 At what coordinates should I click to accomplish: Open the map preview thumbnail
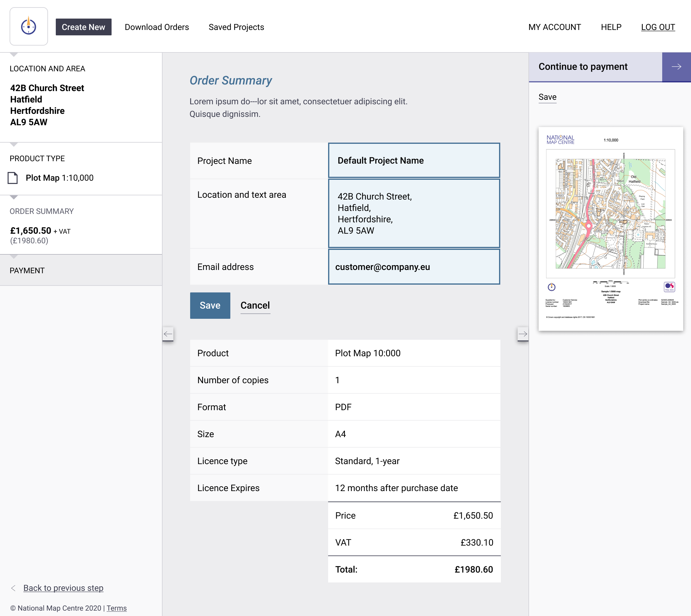pyautogui.click(x=610, y=229)
